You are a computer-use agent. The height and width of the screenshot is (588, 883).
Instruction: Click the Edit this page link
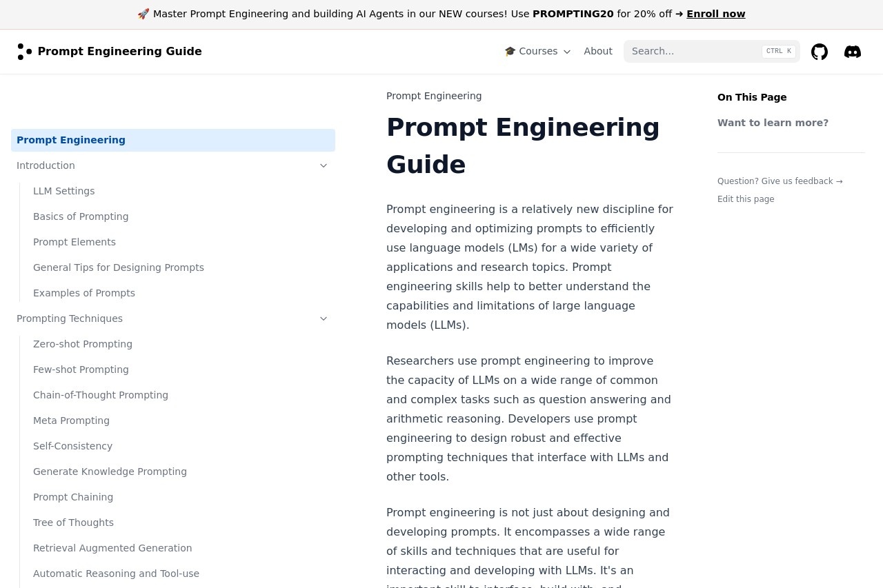746,199
